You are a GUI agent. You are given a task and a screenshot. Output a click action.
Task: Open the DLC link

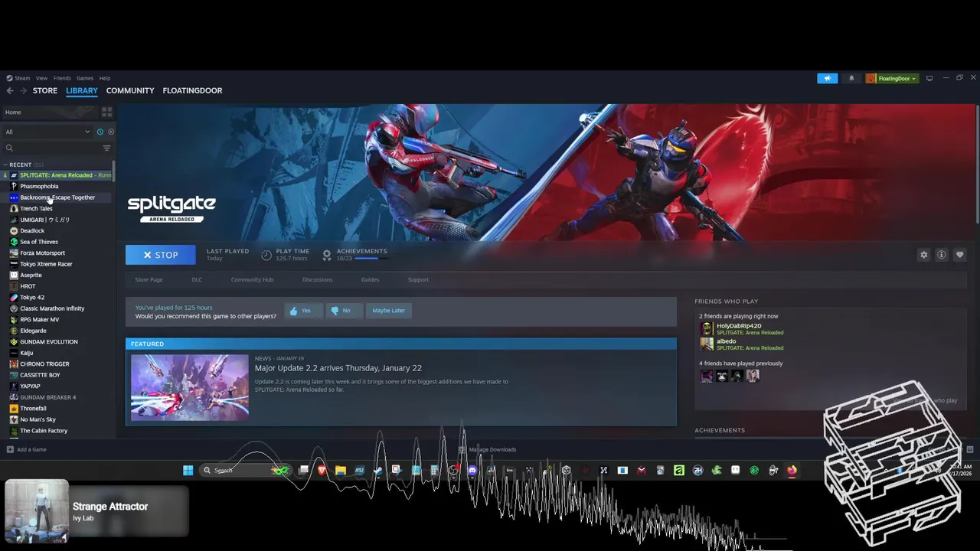tap(197, 279)
